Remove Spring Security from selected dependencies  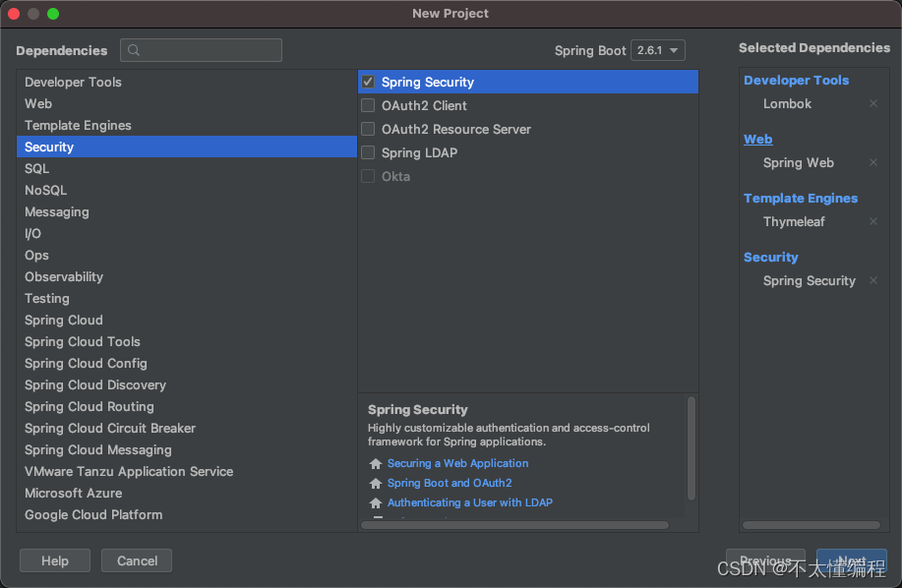tap(873, 280)
